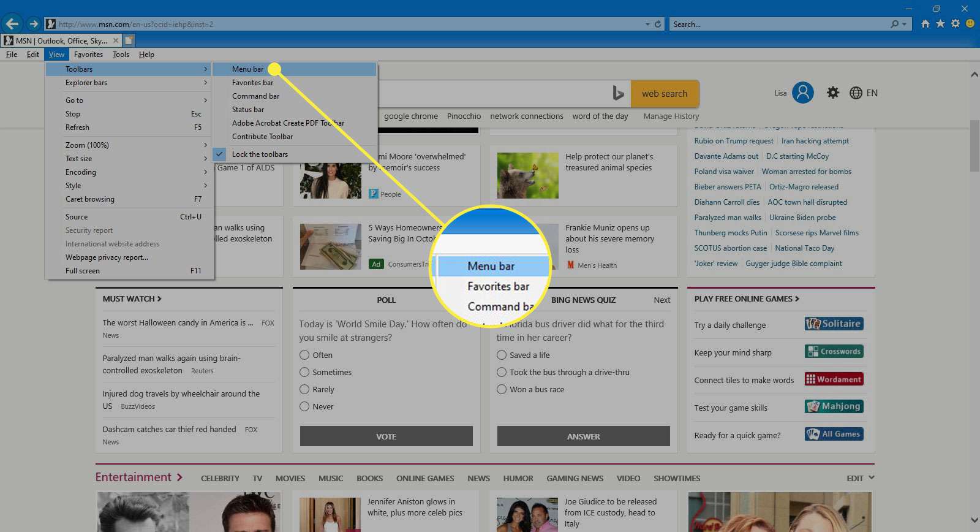Image resolution: width=980 pixels, height=532 pixels.
Task: Select the 'Often' poll option
Action: tap(304, 355)
